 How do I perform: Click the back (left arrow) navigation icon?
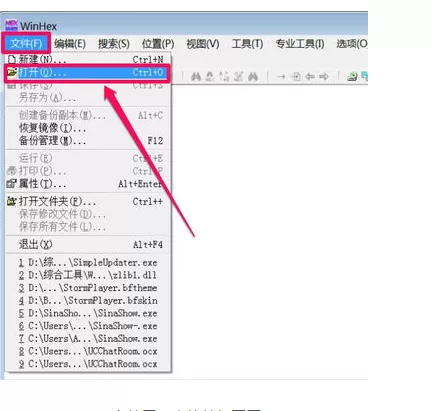(x=310, y=77)
